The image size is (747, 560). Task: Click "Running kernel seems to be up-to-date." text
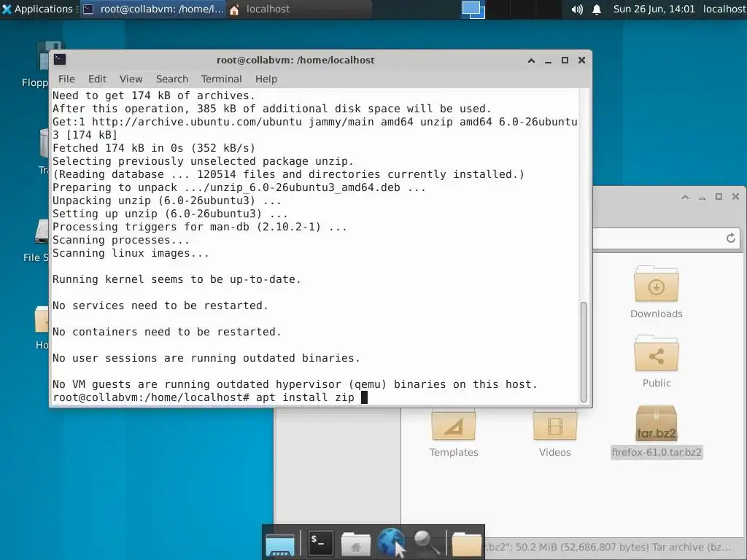coord(177,279)
